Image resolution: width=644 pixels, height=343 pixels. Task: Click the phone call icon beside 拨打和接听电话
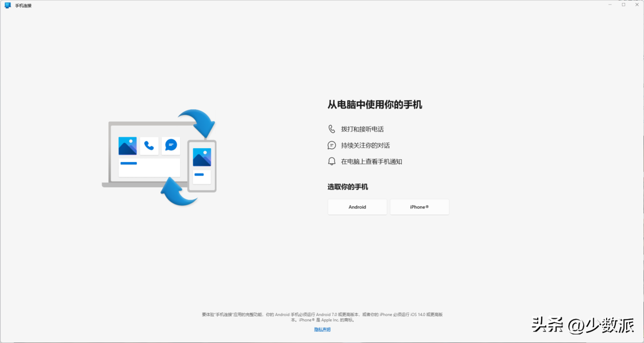tap(331, 129)
